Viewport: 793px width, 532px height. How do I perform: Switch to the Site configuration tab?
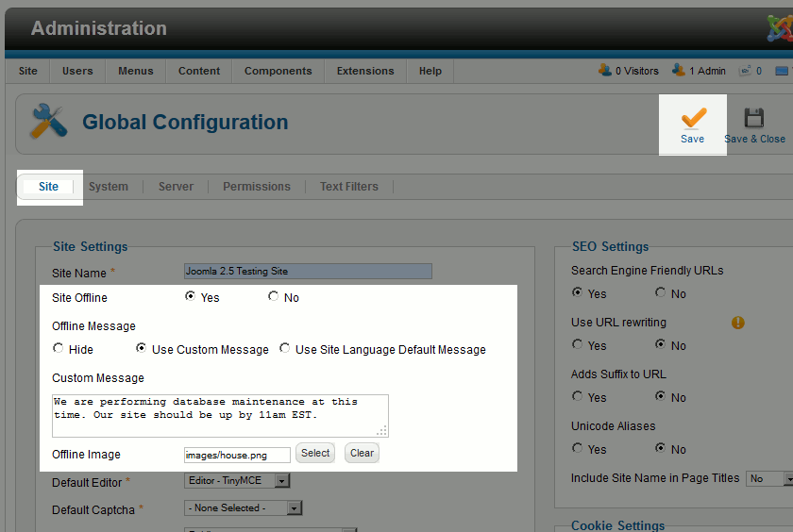click(48, 187)
